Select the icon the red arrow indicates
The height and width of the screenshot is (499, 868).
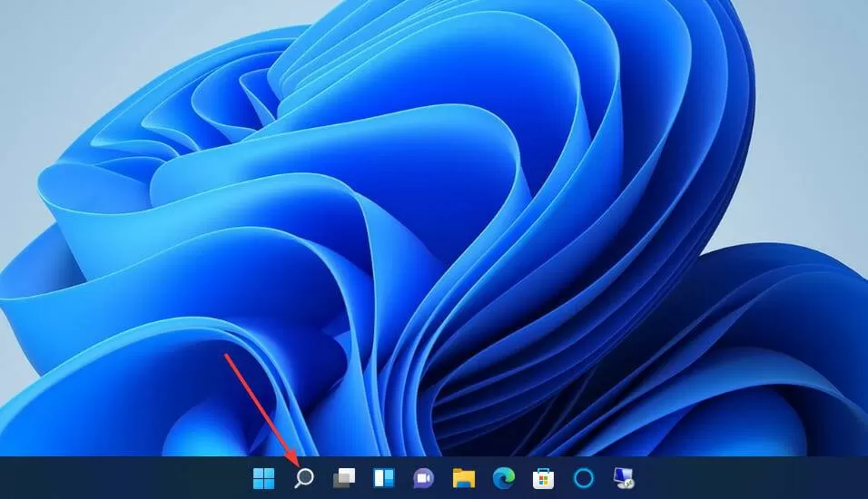click(x=303, y=478)
